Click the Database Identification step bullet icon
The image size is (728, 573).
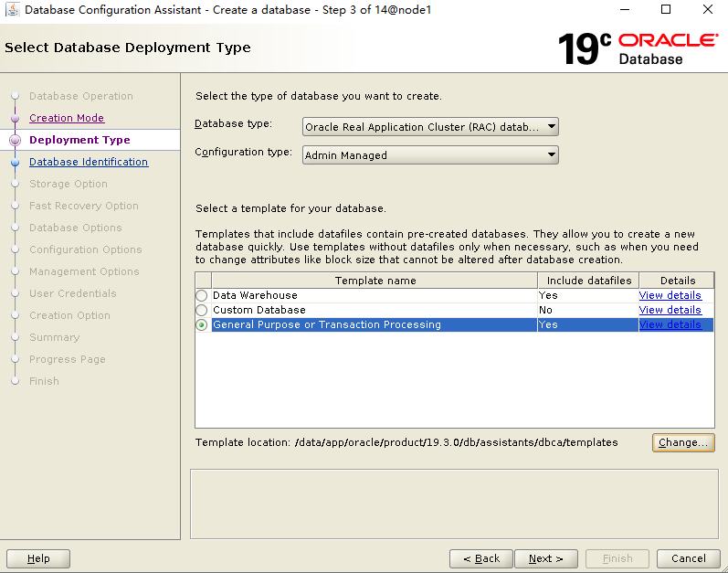click(x=15, y=162)
